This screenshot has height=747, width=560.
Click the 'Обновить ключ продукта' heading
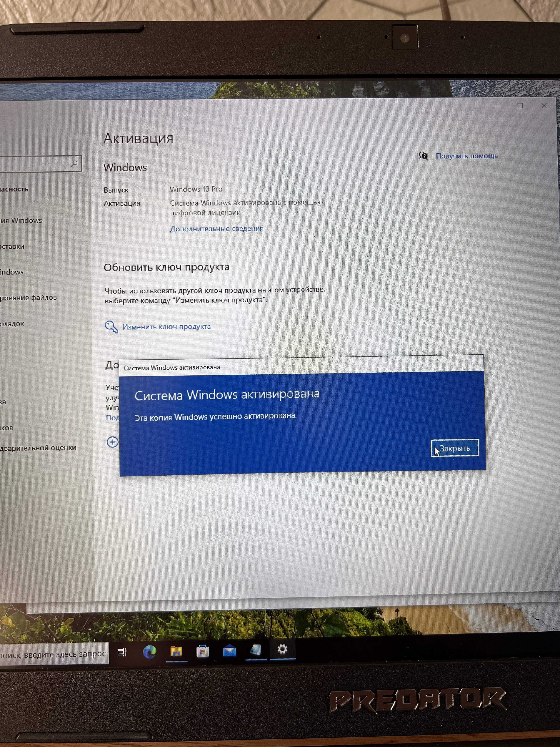[x=167, y=267]
